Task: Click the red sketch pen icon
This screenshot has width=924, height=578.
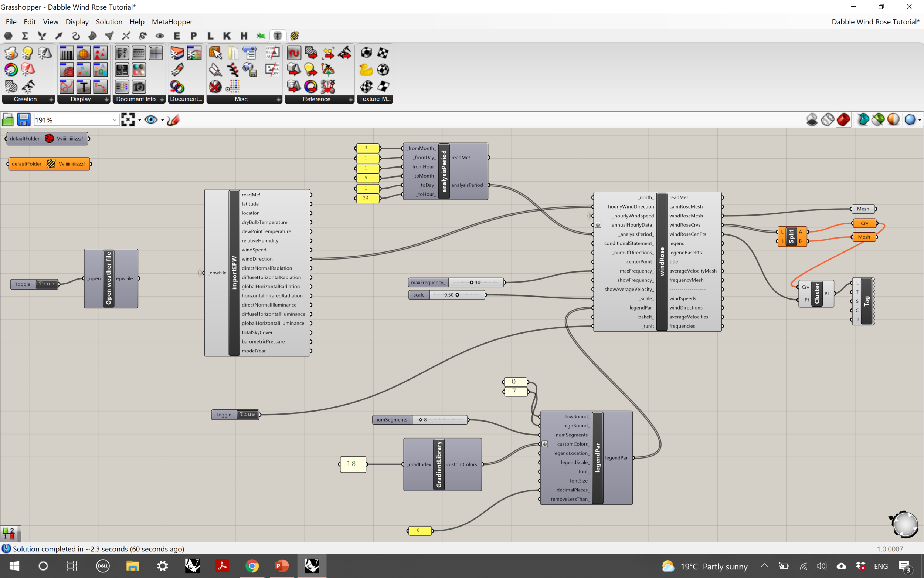Action: (173, 120)
